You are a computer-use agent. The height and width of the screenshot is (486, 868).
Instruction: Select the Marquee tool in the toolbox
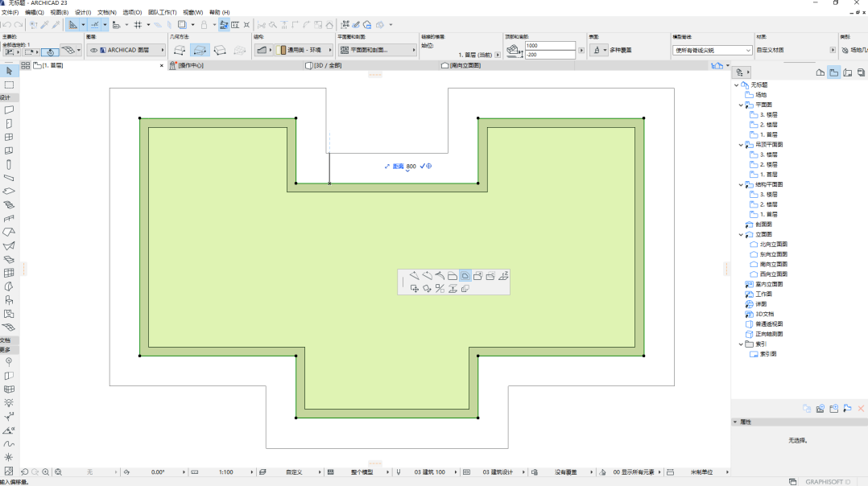click(x=9, y=84)
